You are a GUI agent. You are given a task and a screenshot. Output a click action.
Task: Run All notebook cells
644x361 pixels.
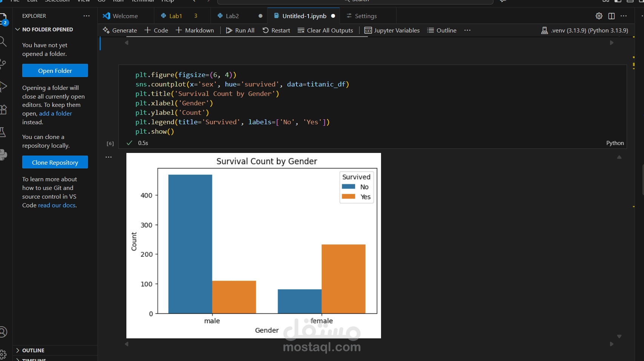240,30
